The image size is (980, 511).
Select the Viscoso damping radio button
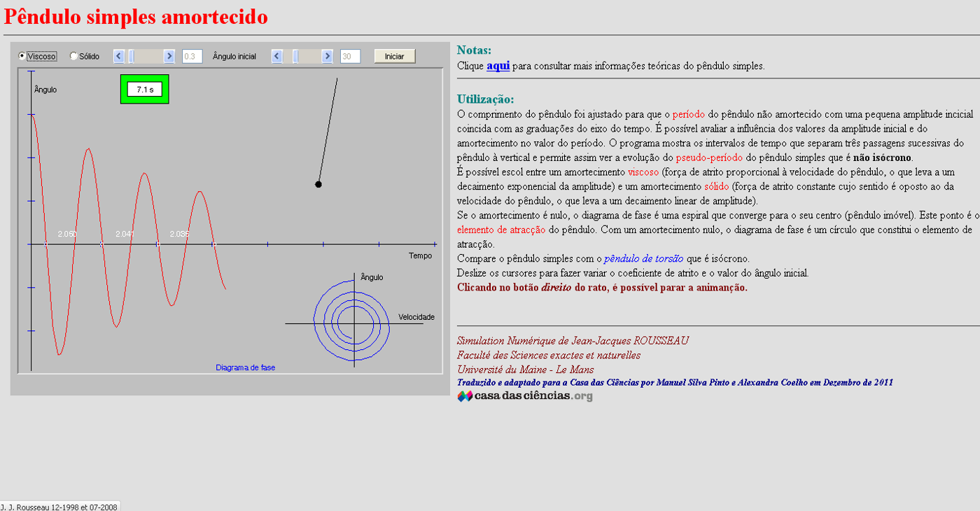coord(22,56)
